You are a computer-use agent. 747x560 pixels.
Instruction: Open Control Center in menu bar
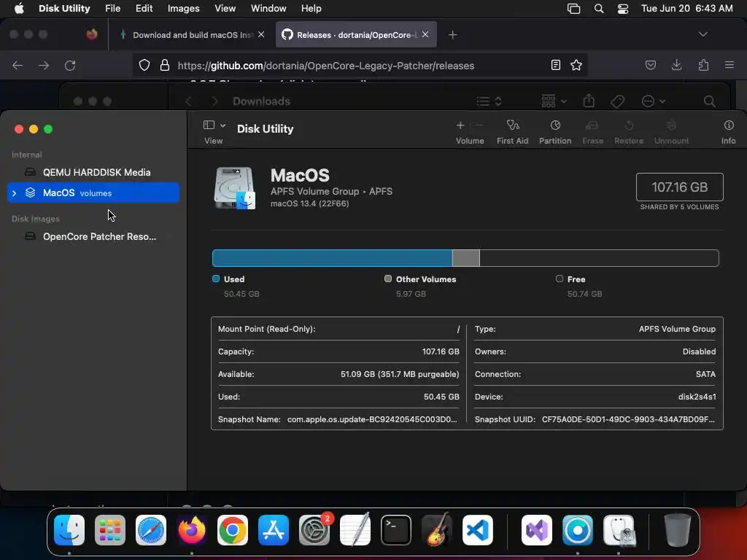tap(623, 9)
